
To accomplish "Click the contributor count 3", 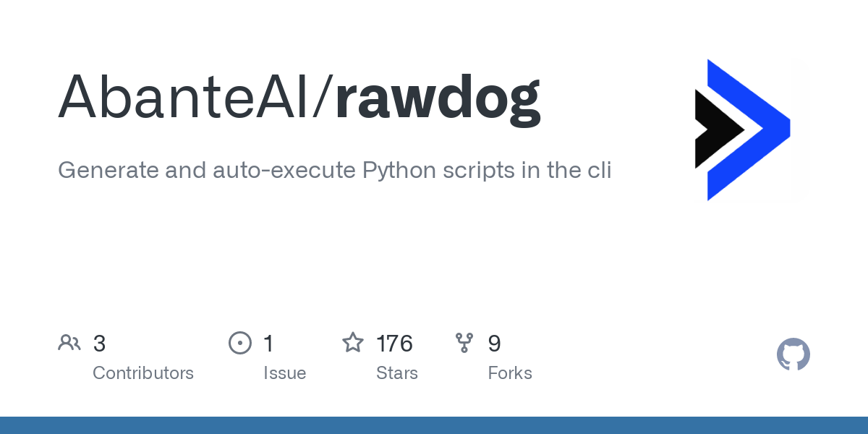I will tap(100, 343).
